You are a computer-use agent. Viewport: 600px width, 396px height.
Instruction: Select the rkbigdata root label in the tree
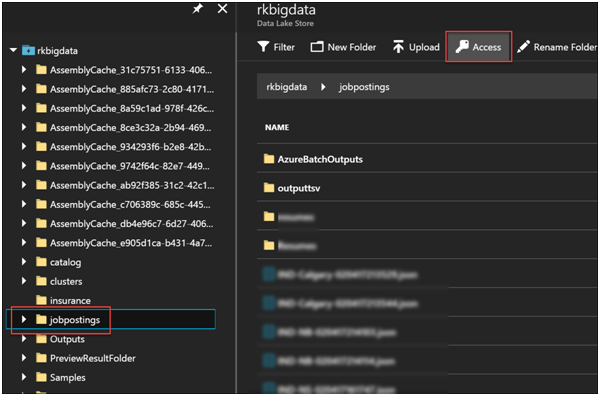pos(57,51)
